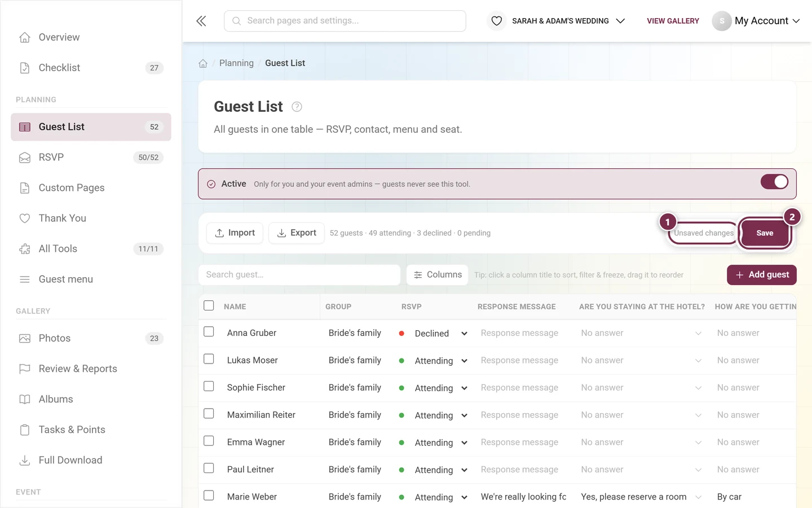Click the Tasks & Points clipboard icon
This screenshot has height=508, width=812.
(25, 430)
